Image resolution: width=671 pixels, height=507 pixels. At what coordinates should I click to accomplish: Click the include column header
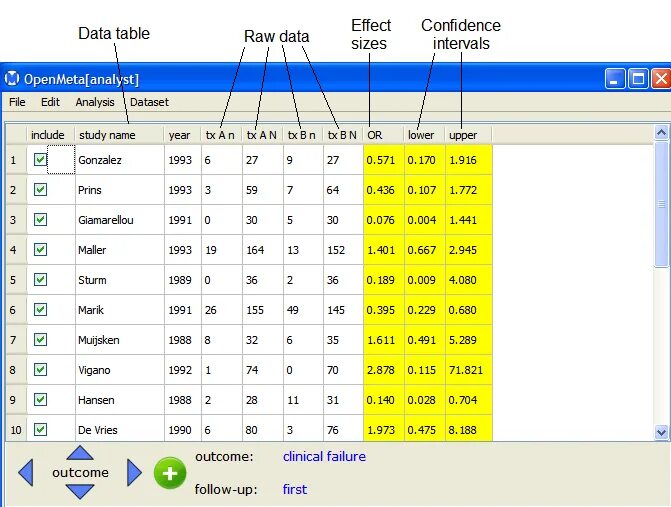pos(51,135)
